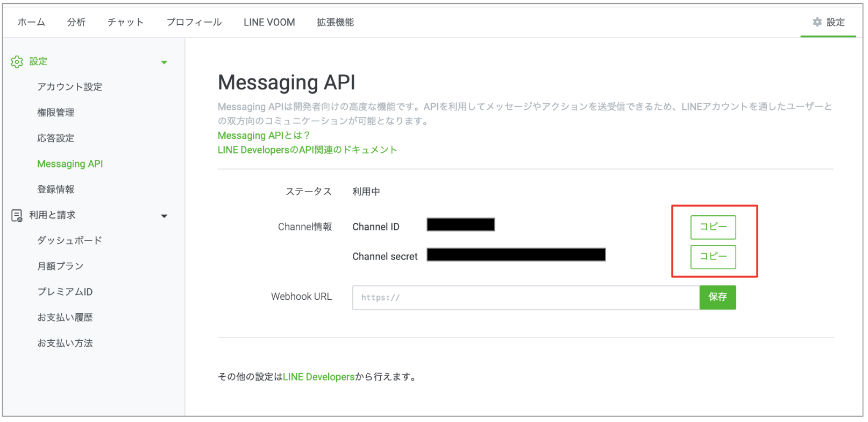Viewport: 868px width, 422px height.
Task: Open LINE DevelopersのAPI関連のドキュメント link
Action: (308, 150)
